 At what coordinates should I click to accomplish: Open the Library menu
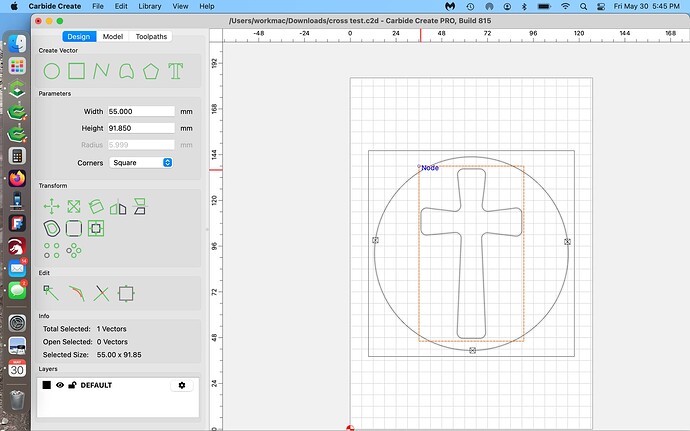click(150, 6)
